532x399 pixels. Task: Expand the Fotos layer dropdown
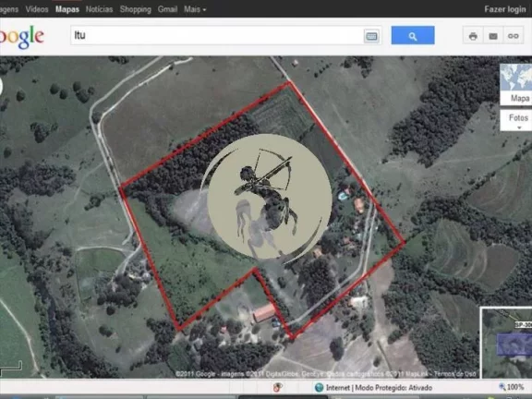(x=516, y=120)
